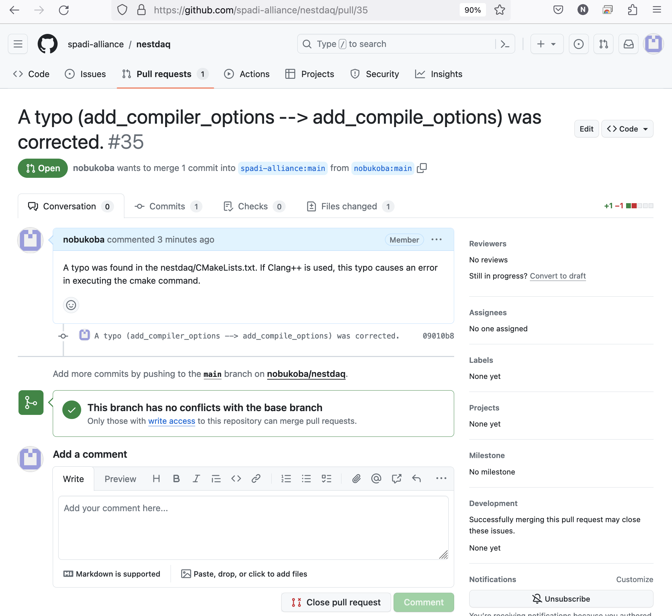This screenshot has width=672, height=616.
Task: Switch to comment Preview mode
Action: click(x=120, y=479)
